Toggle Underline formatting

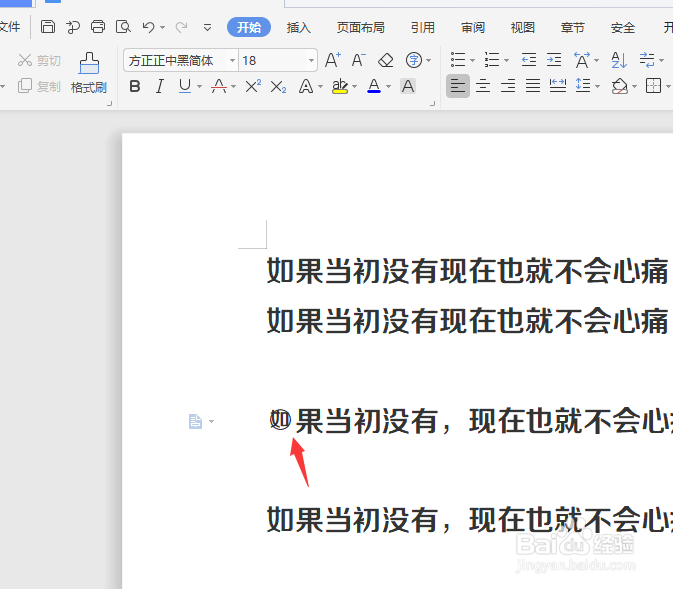coord(185,86)
